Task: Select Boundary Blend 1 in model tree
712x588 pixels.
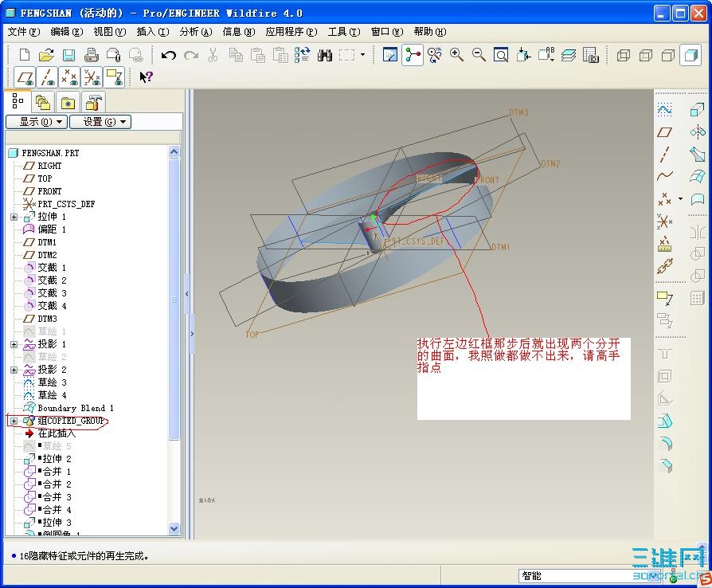Action: [76, 408]
